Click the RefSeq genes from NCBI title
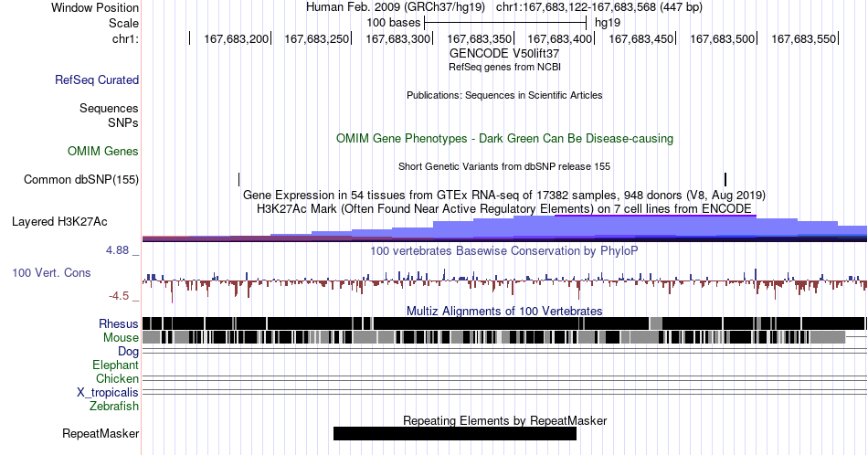This screenshot has height=455, width=868. [504, 67]
